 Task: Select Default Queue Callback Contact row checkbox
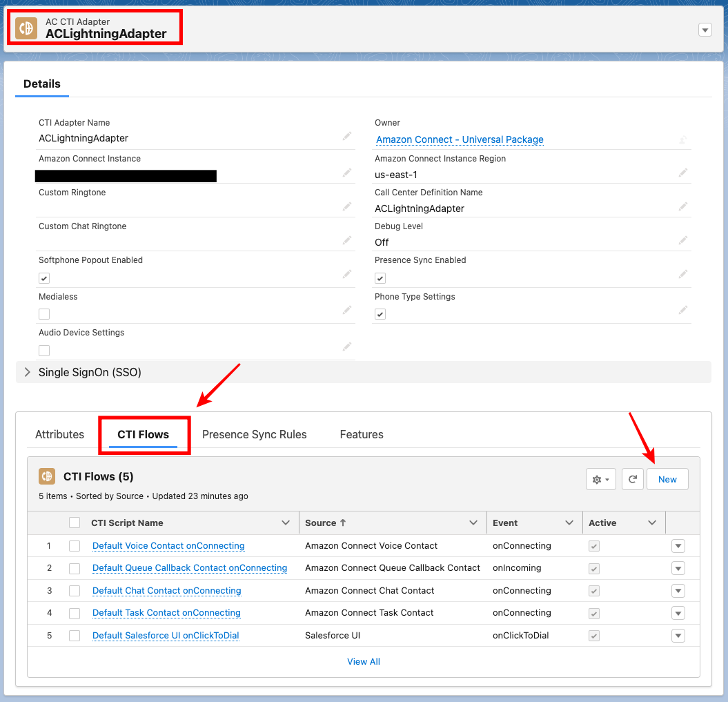pos(75,568)
